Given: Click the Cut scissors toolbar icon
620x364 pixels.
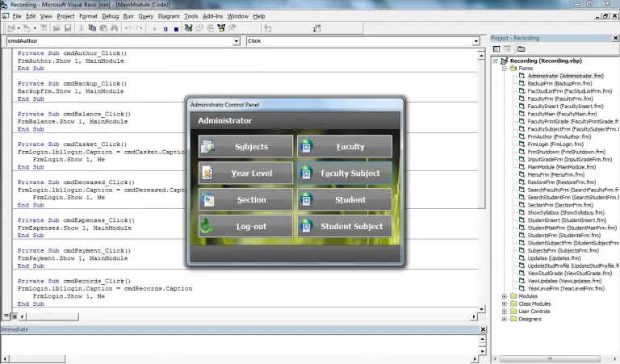Looking at the screenshot, I should 82,28.
